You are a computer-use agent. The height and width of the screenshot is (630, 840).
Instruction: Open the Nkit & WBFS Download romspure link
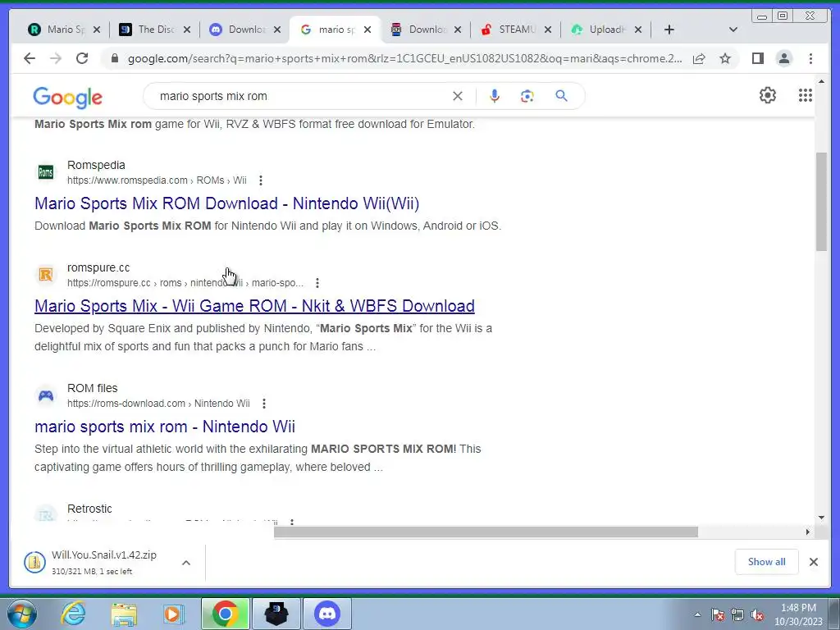(254, 306)
